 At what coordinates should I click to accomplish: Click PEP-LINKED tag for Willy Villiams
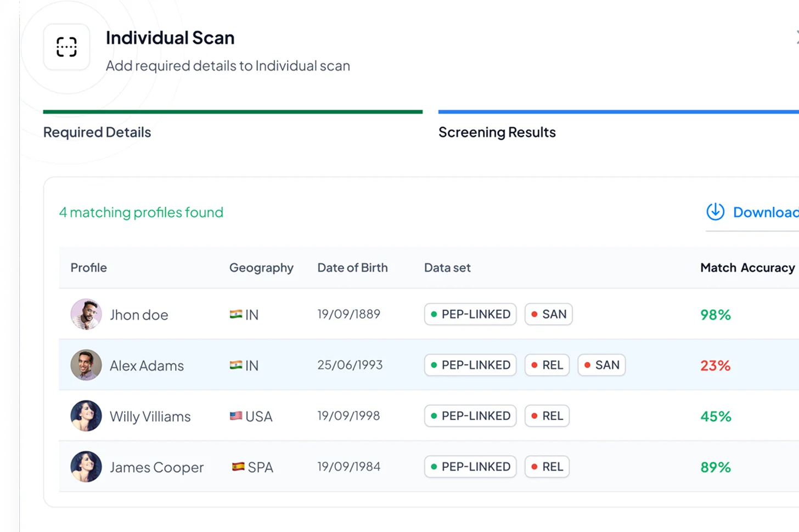(x=470, y=416)
